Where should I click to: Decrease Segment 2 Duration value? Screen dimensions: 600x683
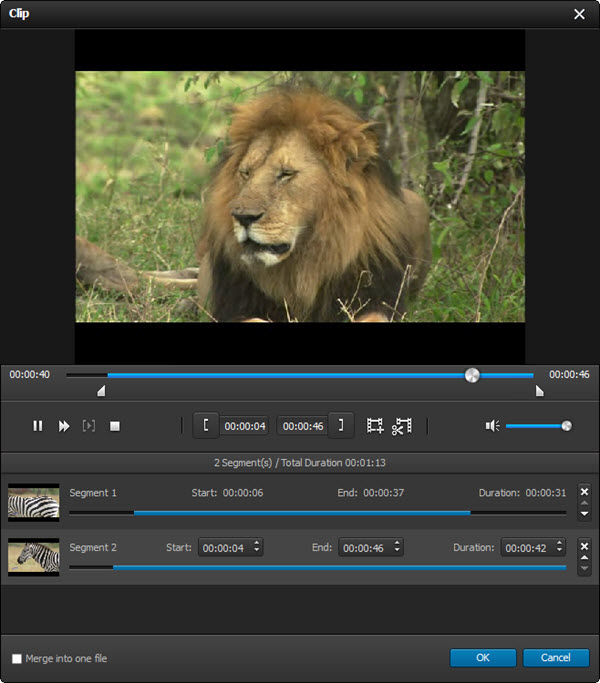[559, 551]
